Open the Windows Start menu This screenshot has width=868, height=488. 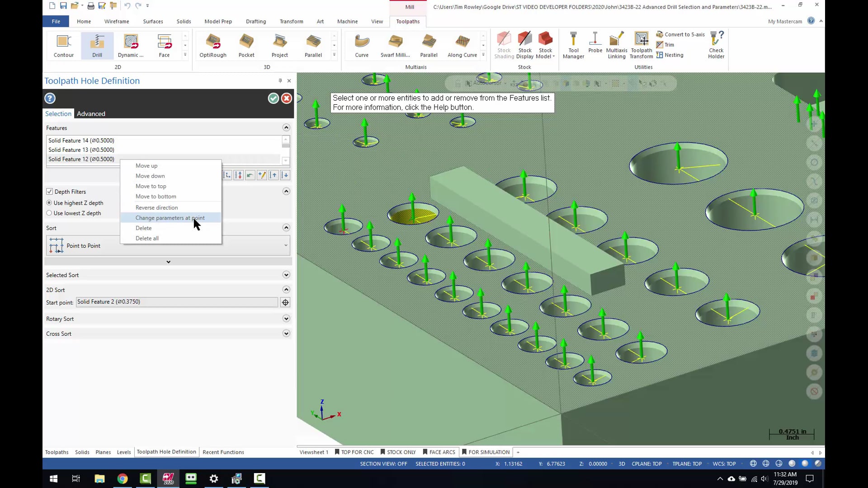(x=53, y=479)
